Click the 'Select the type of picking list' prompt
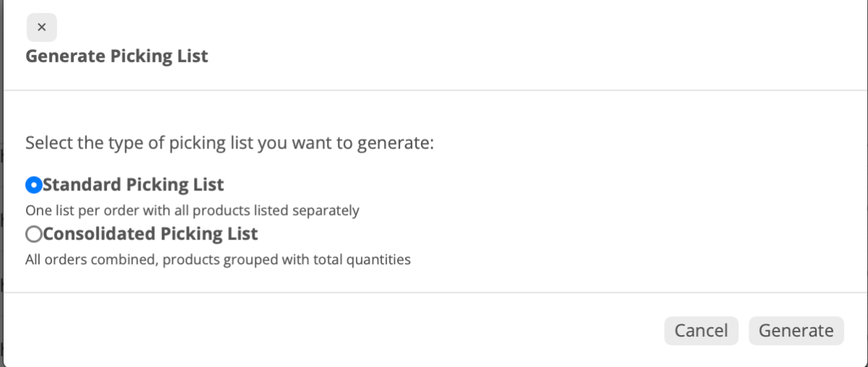The image size is (868, 367). click(229, 143)
